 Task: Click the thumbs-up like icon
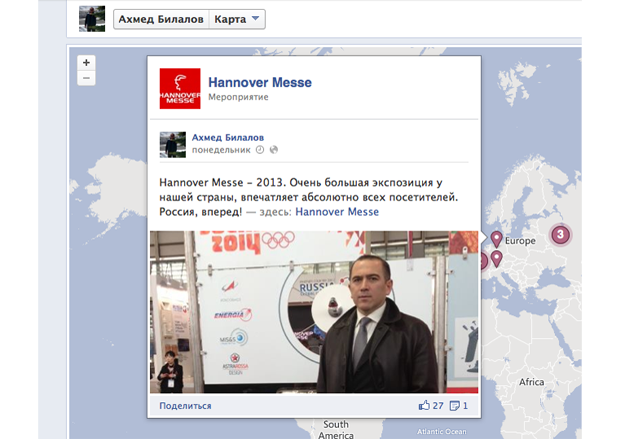click(x=424, y=406)
